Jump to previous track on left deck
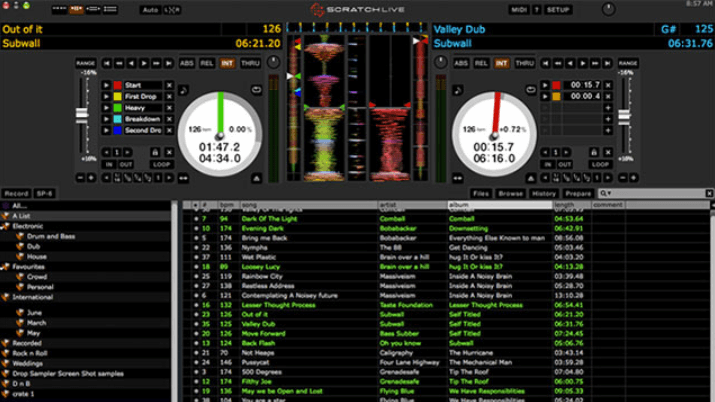The height and width of the screenshot is (402, 715). (107, 63)
